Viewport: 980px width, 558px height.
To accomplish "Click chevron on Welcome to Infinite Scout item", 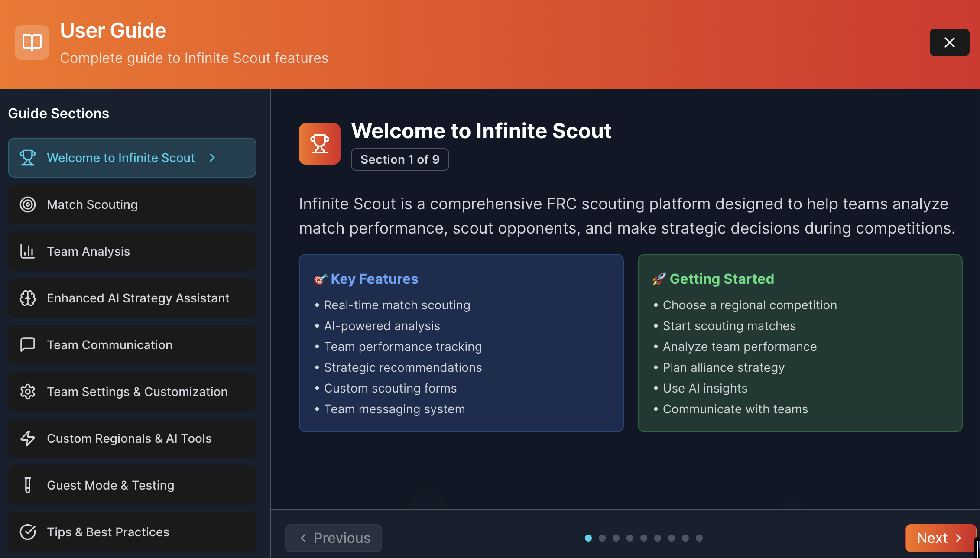I will (x=212, y=158).
